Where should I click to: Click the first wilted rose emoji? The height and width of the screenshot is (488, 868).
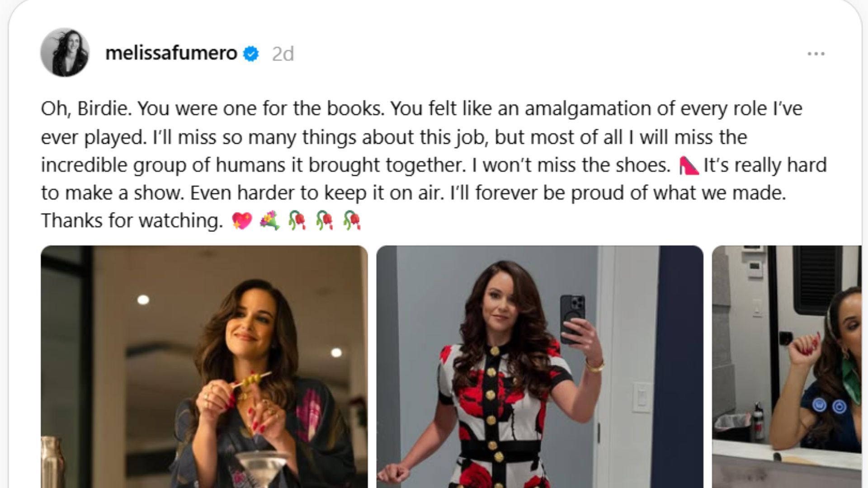coord(297,221)
